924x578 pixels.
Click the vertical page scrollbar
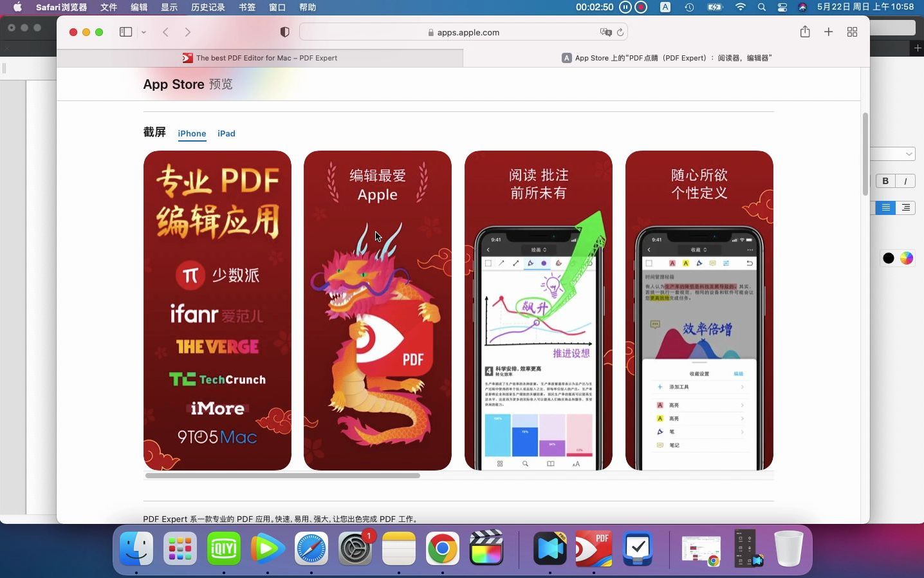tap(865, 154)
